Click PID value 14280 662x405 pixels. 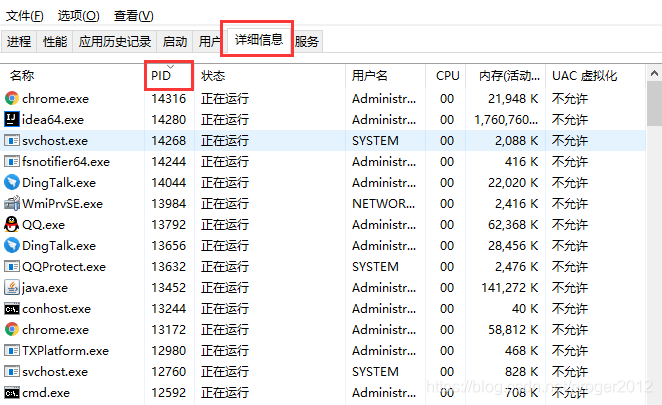168,120
